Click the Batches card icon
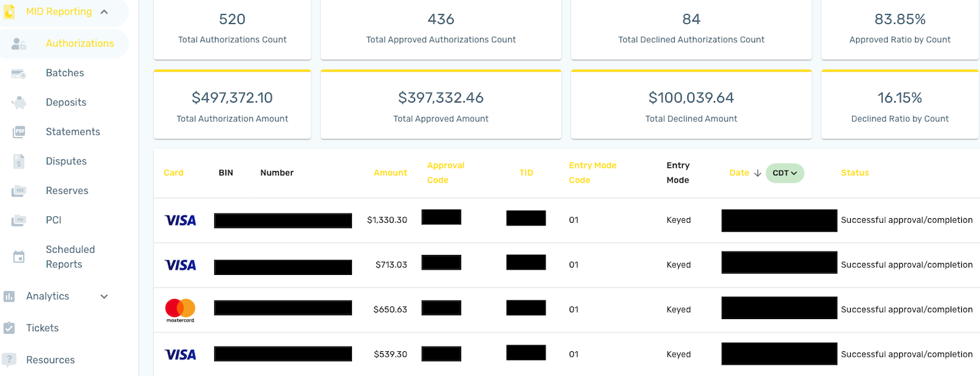The width and height of the screenshot is (980, 376). tap(19, 74)
